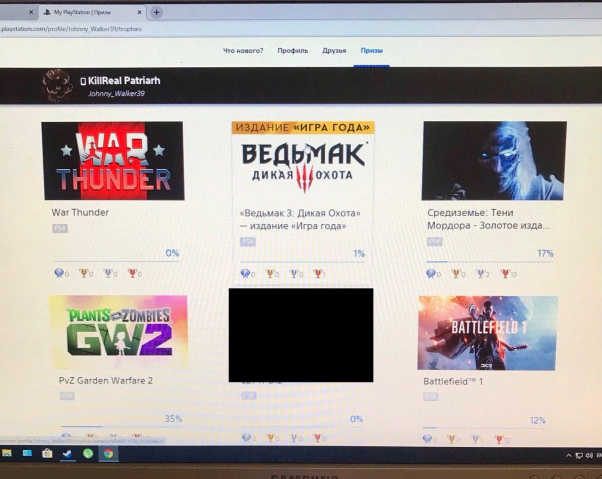Open the Друзья tab

(334, 51)
